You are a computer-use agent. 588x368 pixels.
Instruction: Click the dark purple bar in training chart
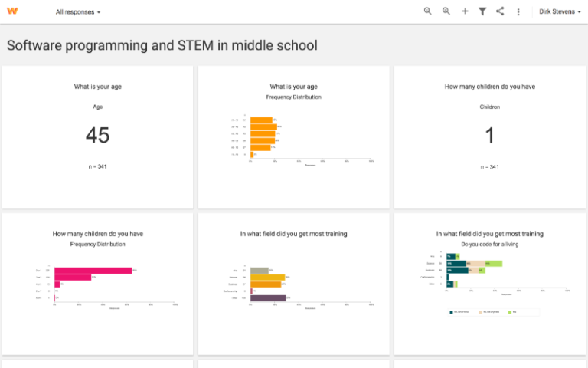click(268, 297)
